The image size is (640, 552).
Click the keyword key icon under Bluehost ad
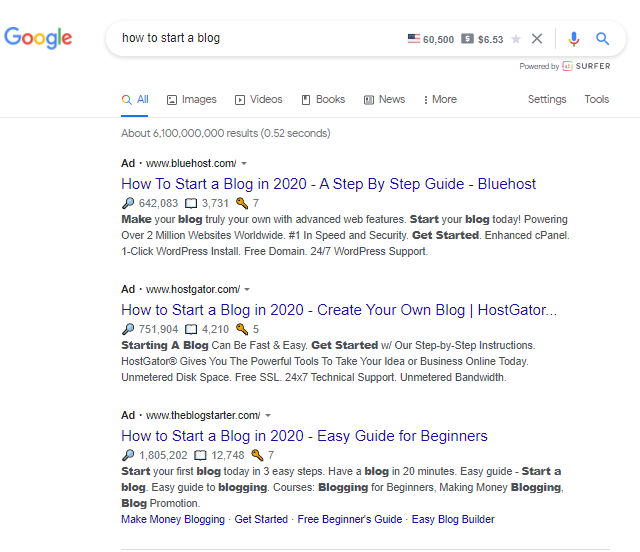[242, 203]
